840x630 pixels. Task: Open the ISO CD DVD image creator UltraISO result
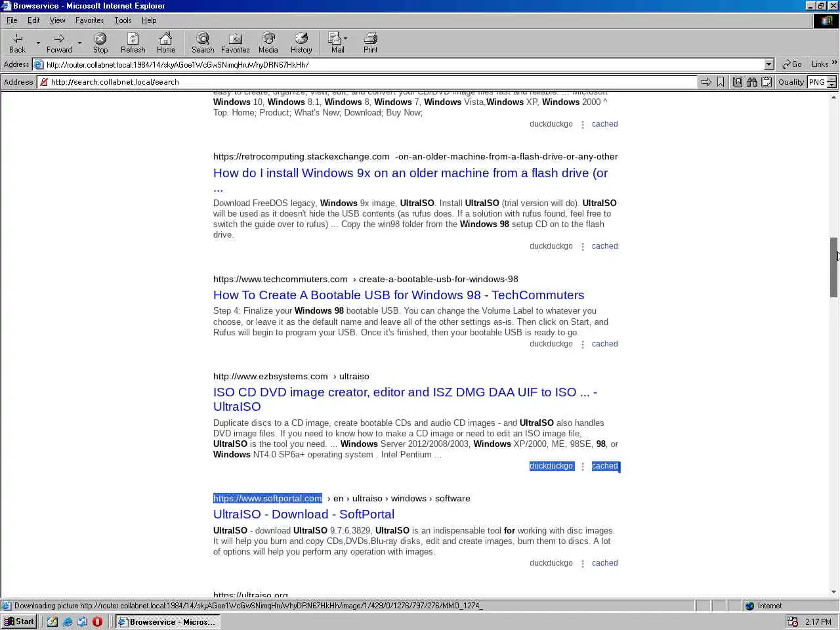pos(405,399)
